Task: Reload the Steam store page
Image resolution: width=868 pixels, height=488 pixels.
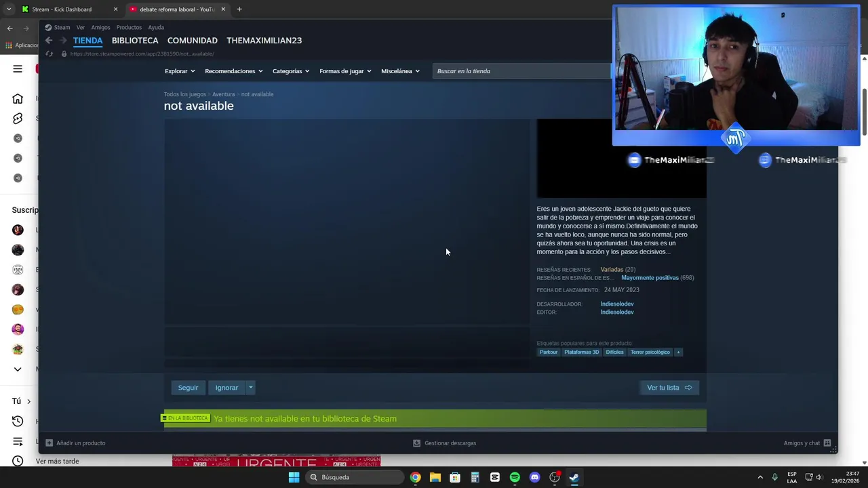Action: pyautogui.click(x=49, y=54)
